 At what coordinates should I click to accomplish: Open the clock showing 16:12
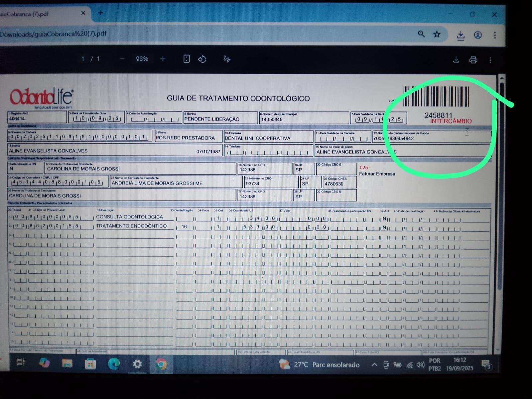point(460,364)
